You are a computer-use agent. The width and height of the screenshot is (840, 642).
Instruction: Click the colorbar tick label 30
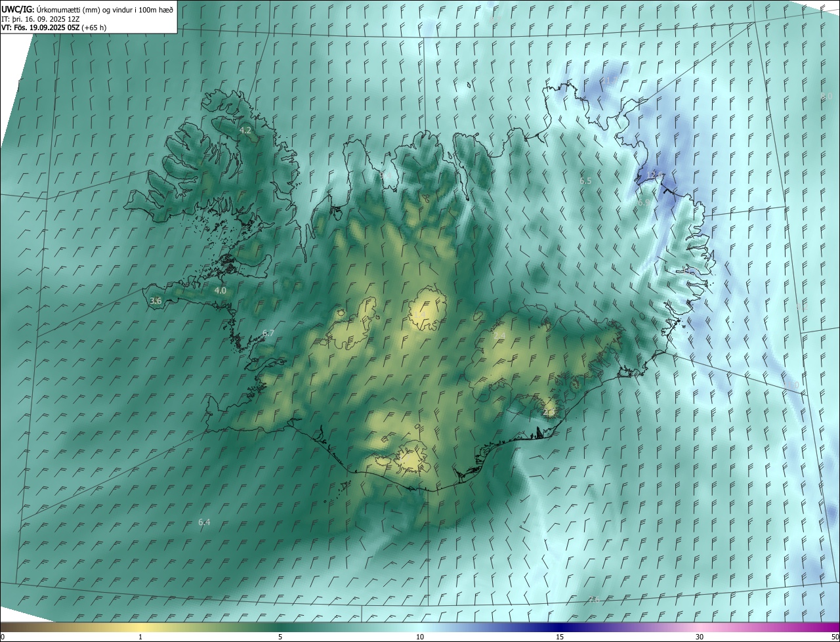[700, 637]
